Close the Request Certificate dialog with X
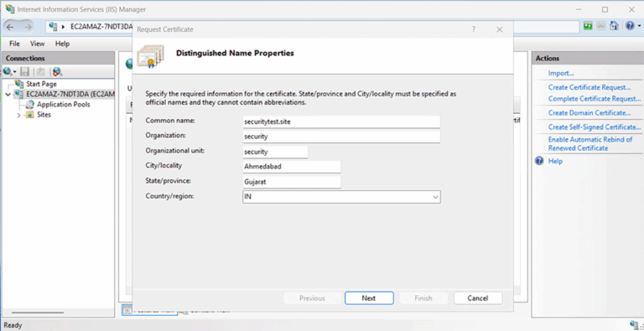The image size is (644, 331). coord(500,29)
